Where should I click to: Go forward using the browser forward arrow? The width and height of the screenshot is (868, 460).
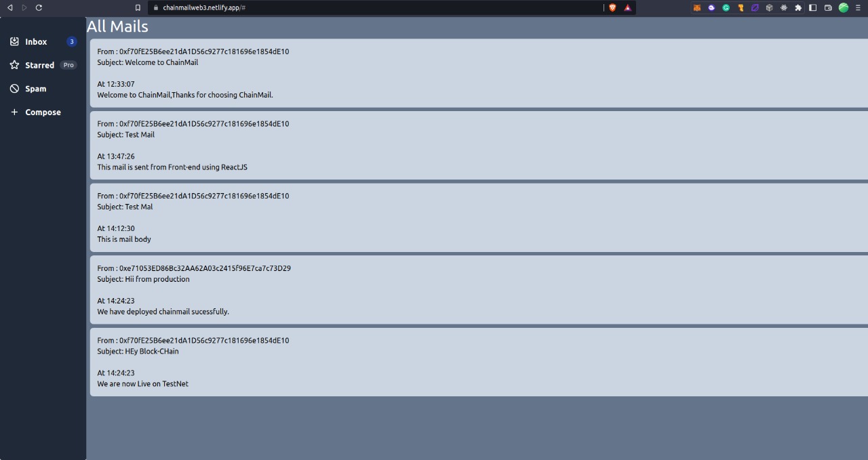point(24,7)
